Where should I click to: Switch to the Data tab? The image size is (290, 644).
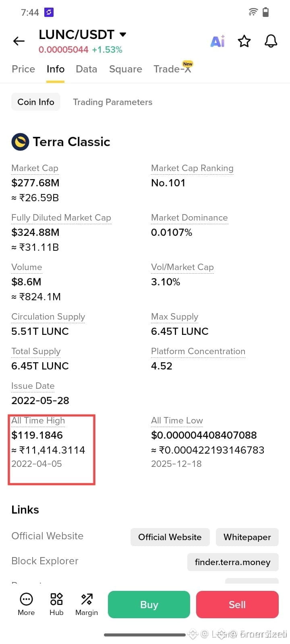(x=87, y=69)
